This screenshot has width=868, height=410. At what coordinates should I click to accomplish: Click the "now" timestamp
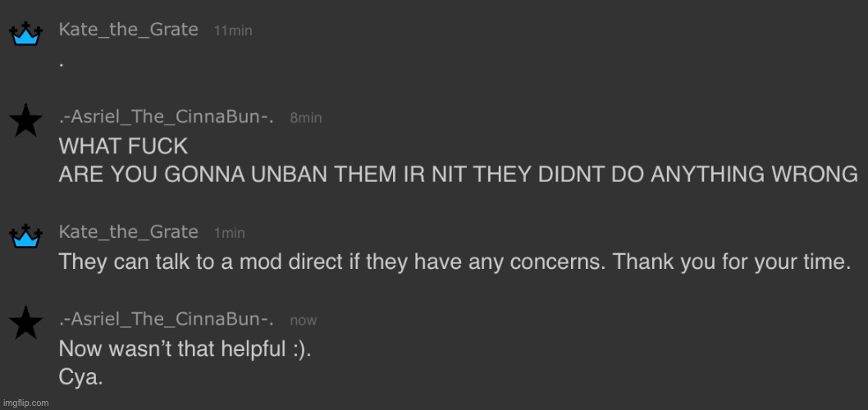tap(304, 321)
